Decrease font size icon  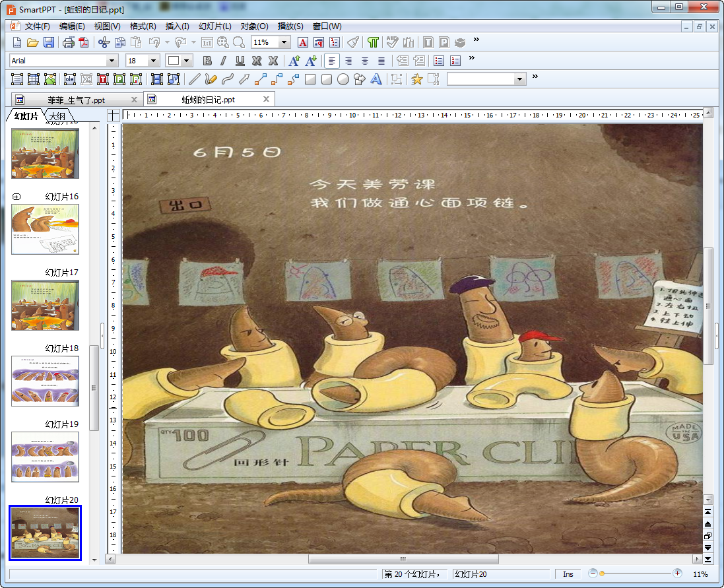tap(311, 61)
